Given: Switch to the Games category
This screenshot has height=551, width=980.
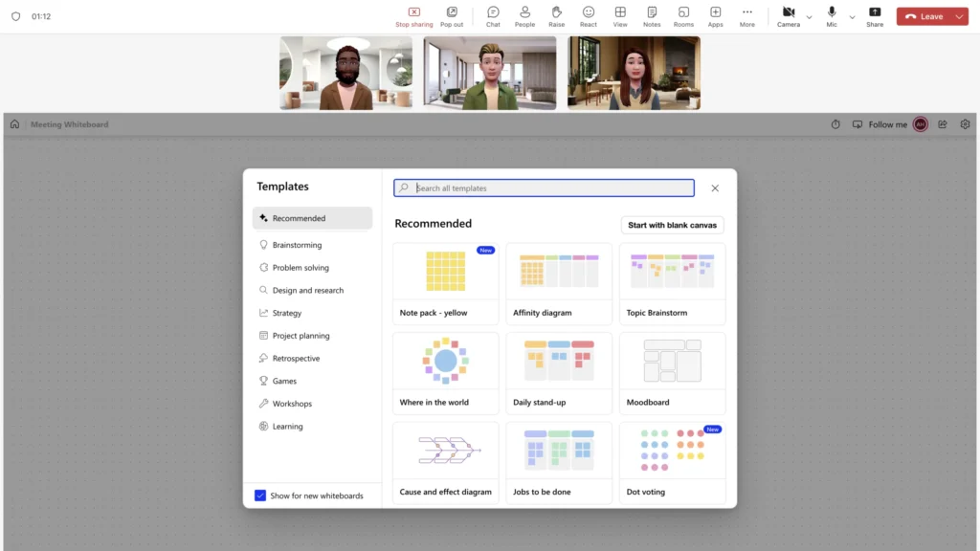Looking at the screenshot, I should 284,381.
